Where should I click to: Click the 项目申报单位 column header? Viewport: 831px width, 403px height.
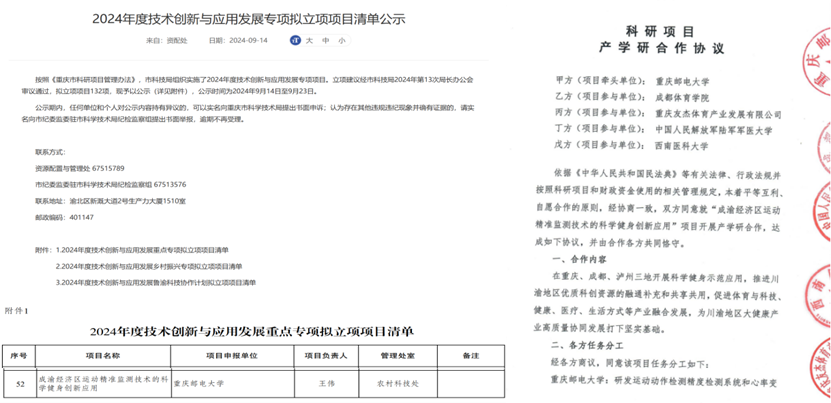click(x=231, y=355)
